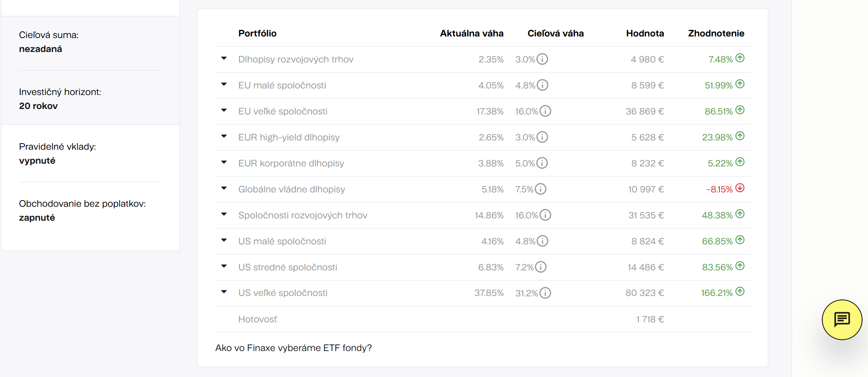Expand the Dlhopisy rozvojových trhov row
The image size is (868, 377).
tap(224, 59)
